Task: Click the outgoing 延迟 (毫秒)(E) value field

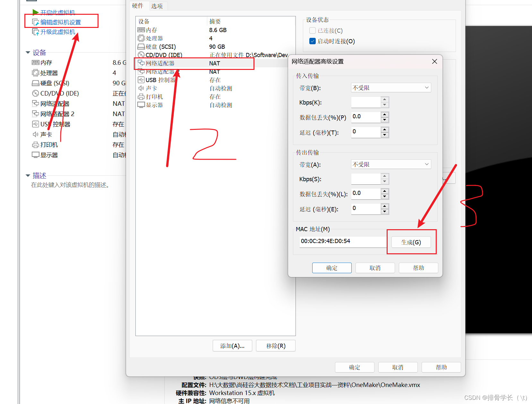Action: coord(366,209)
